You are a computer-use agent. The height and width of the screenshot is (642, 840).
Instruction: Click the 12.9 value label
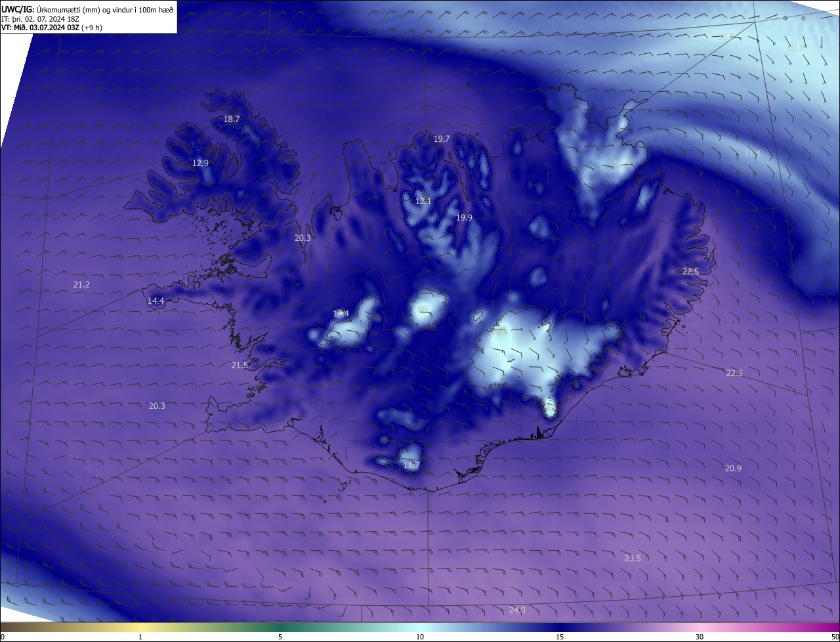[200, 163]
